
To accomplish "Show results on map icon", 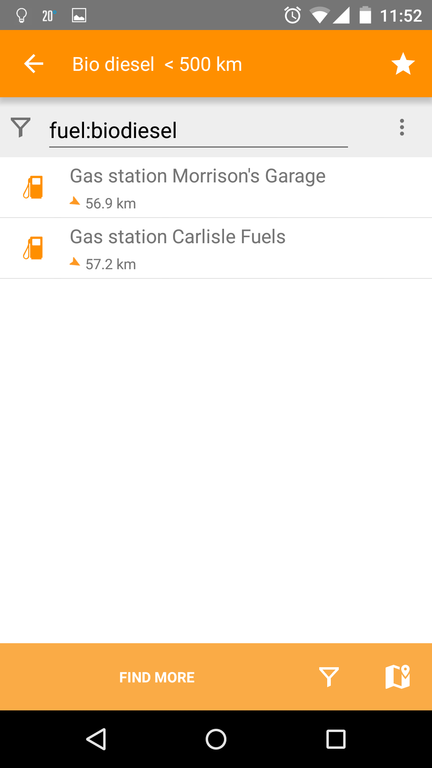I will coord(397,677).
